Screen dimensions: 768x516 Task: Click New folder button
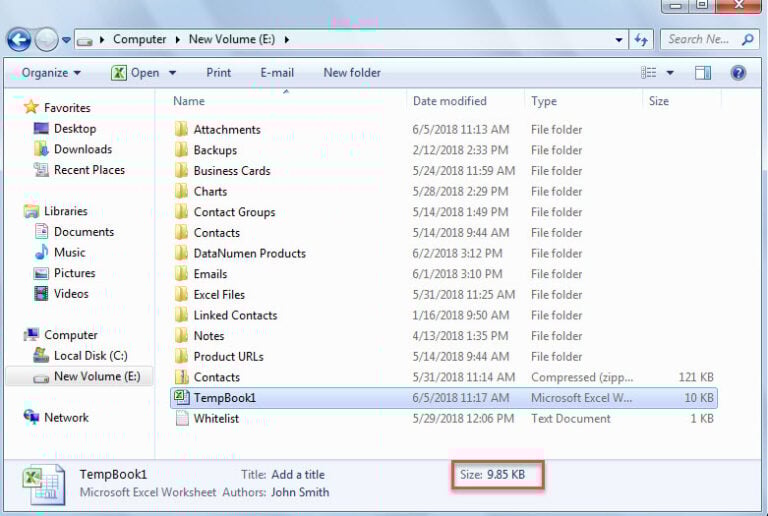[352, 73]
